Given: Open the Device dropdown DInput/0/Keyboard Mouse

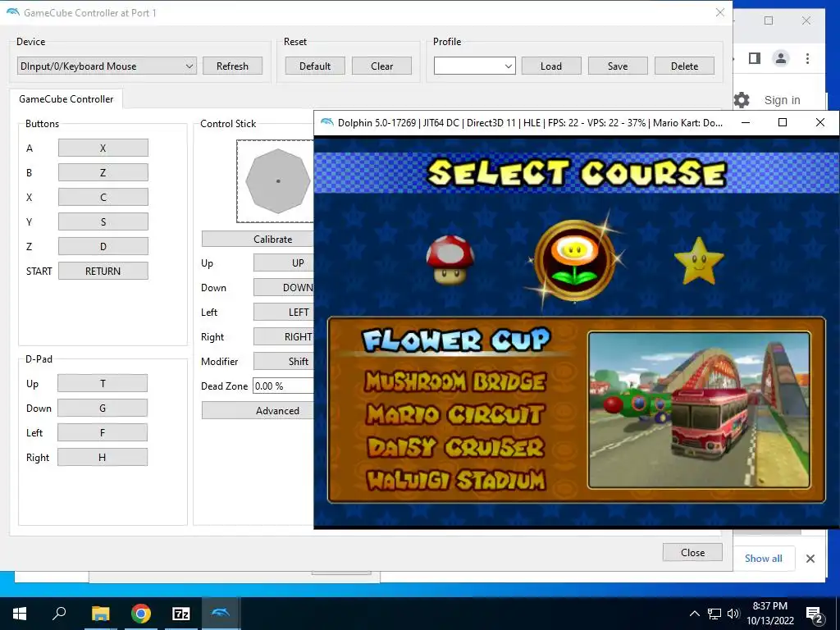Looking at the screenshot, I should pos(107,66).
